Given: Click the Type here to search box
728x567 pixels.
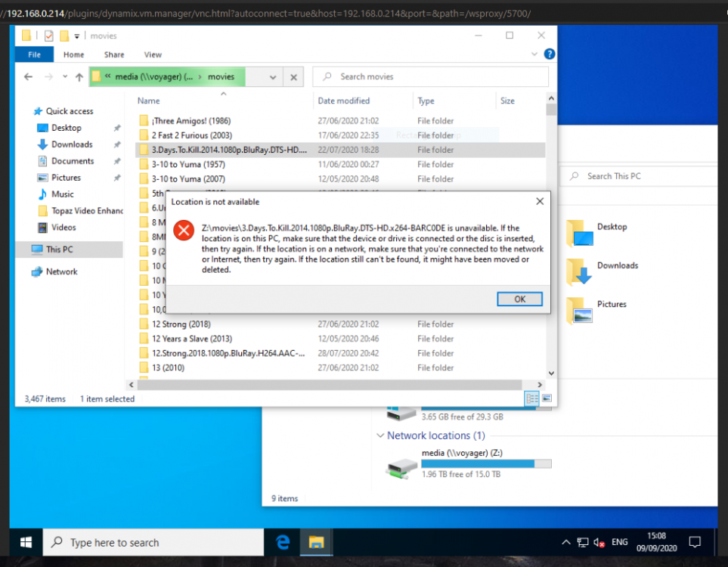Looking at the screenshot, I should click(153, 542).
